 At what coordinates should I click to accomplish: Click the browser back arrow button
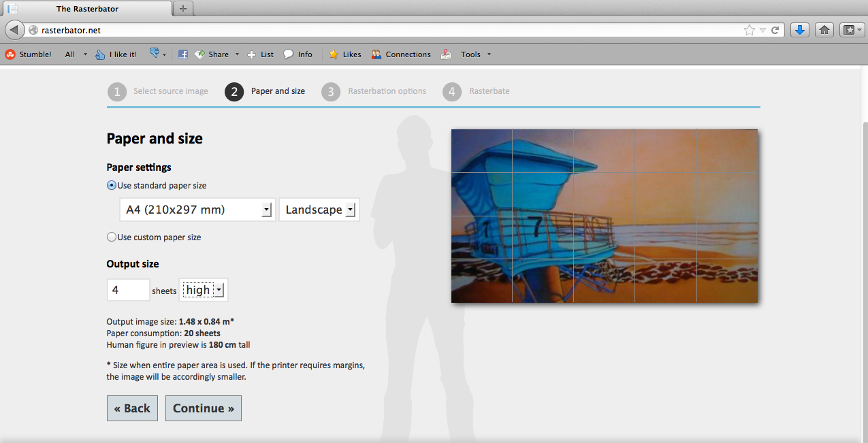pyautogui.click(x=15, y=30)
